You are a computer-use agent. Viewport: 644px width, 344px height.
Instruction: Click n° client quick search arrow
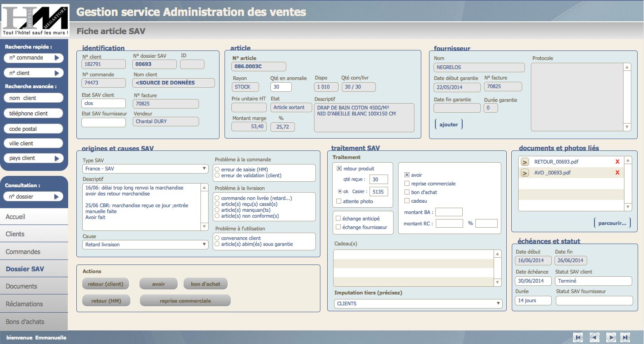[57, 73]
